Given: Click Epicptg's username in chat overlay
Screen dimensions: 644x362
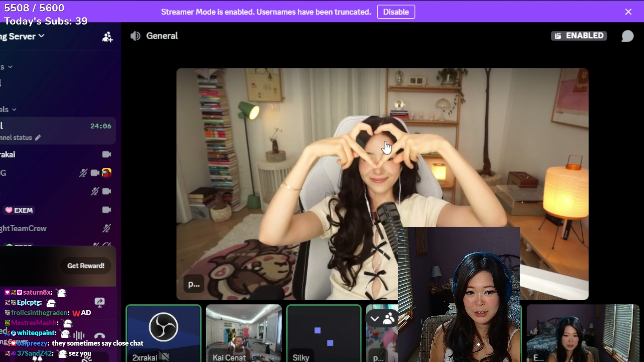Looking at the screenshot, I should (x=29, y=302).
